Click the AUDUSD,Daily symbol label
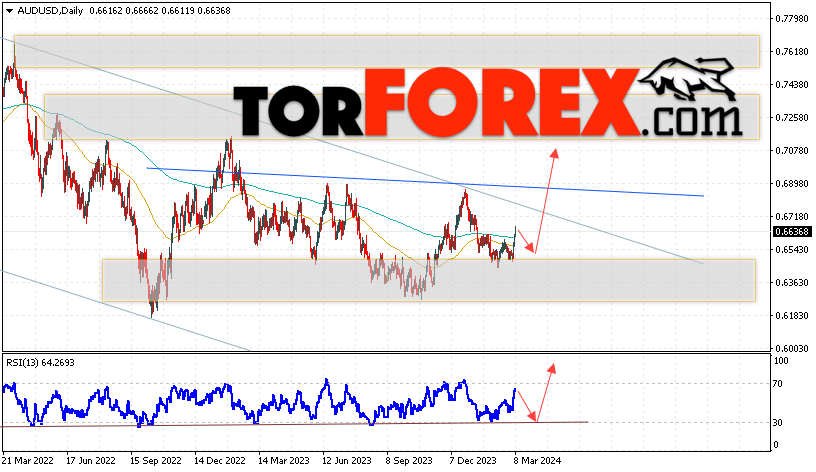Viewport: 816px width, 472px height. 50,10
